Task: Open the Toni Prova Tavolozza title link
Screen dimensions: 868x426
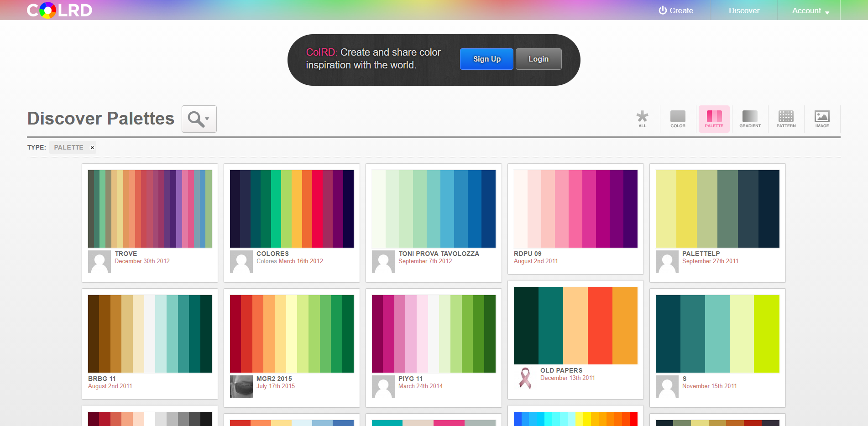Action: pos(439,254)
